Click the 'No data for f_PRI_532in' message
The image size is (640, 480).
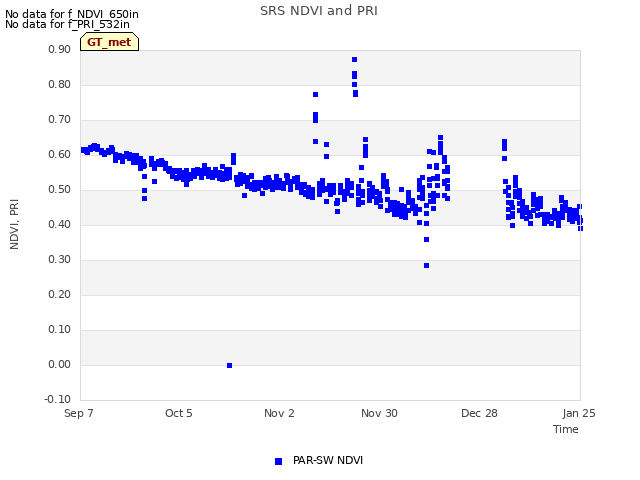pyautogui.click(x=67, y=24)
